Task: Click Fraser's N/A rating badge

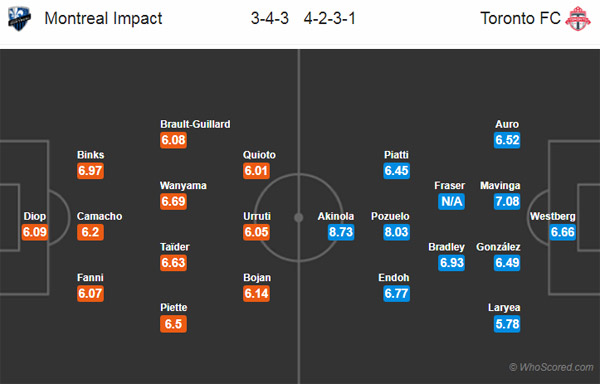Action: (452, 202)
